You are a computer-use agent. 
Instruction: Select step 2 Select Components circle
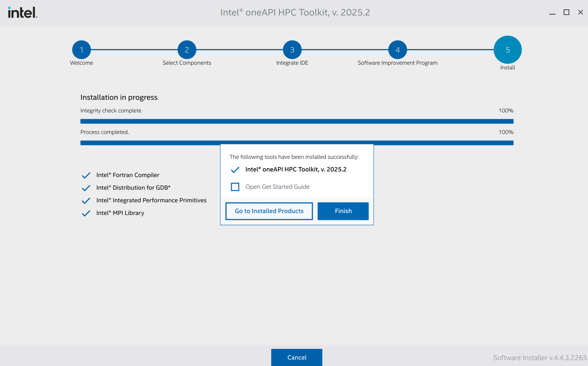pos(187,49)
